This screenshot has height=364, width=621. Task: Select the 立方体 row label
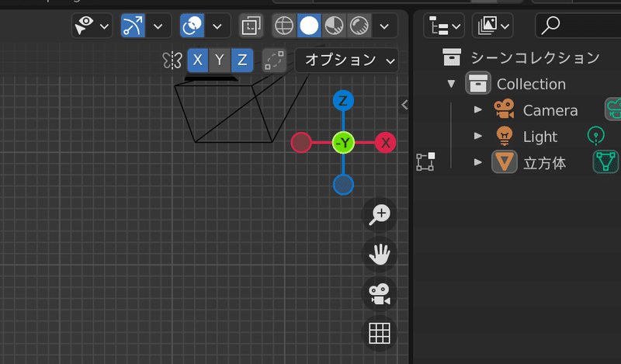click(x=545, y=163)
